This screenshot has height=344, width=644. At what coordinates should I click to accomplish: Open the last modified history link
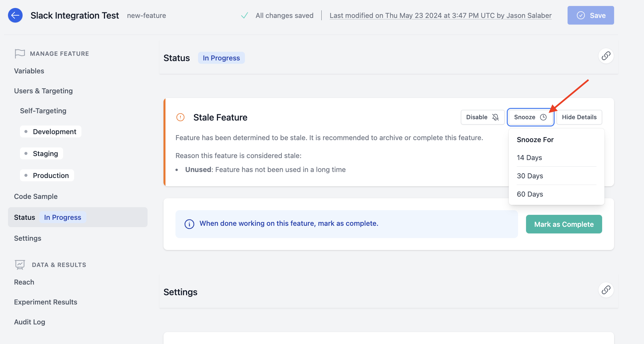[x=440, y=16]
